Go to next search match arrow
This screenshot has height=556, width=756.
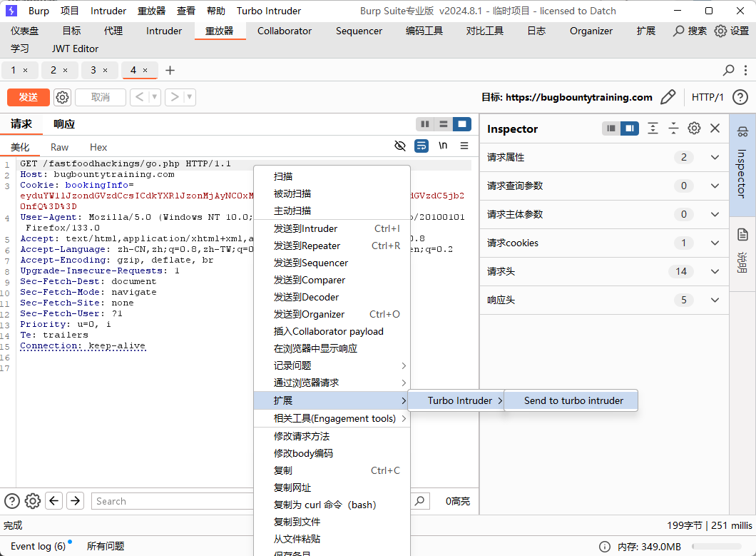pos(75,501)
